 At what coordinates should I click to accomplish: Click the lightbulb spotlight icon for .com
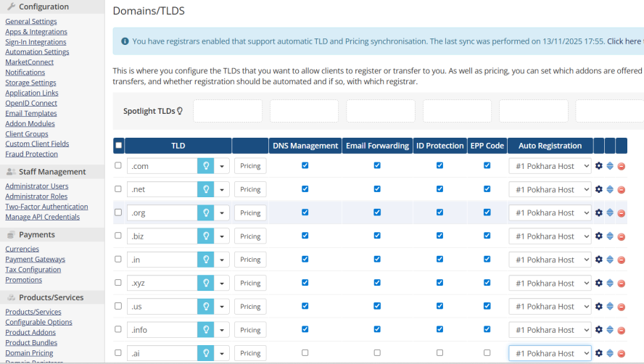(205, 166)
